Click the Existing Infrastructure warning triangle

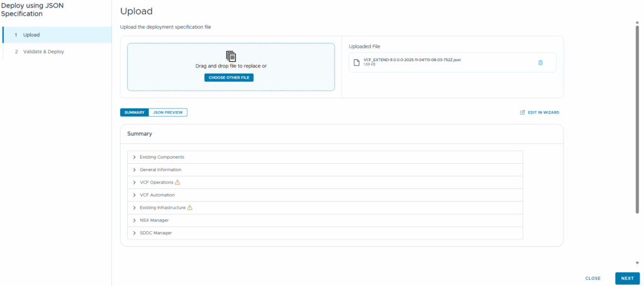tap(190, 208)
